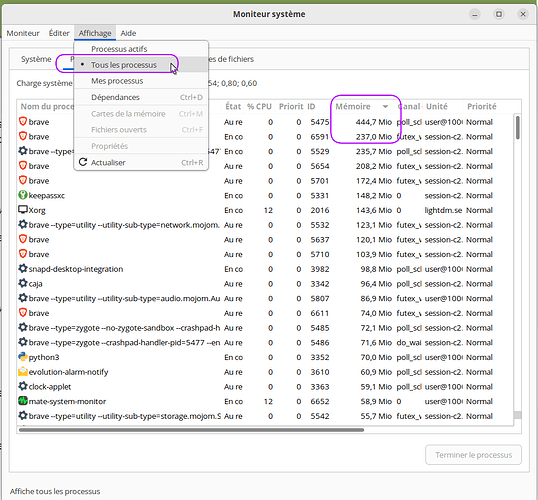538x500 pixels.
Task: Click the refresh icon beside Actualiser
Action: pos(83,162)
